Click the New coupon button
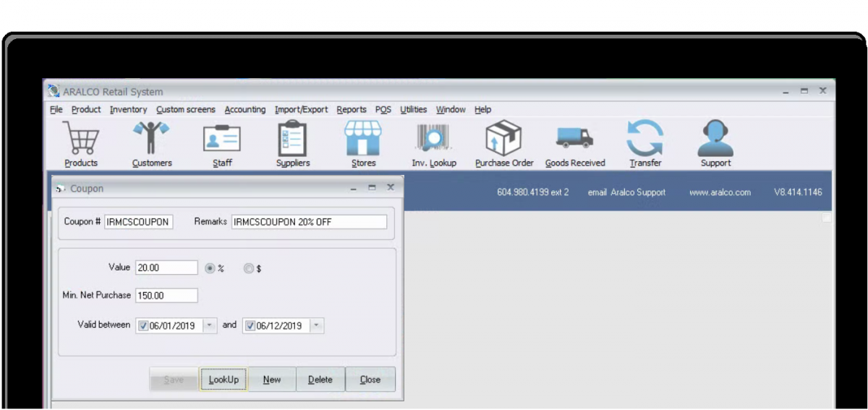868x410 pixels. click(272, 380)
